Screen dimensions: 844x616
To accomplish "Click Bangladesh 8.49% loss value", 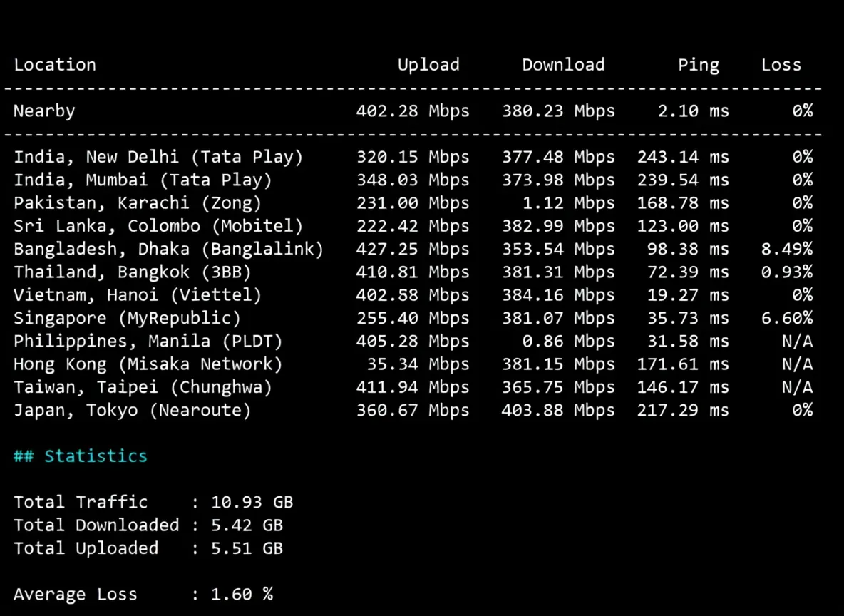I will 787,249.
